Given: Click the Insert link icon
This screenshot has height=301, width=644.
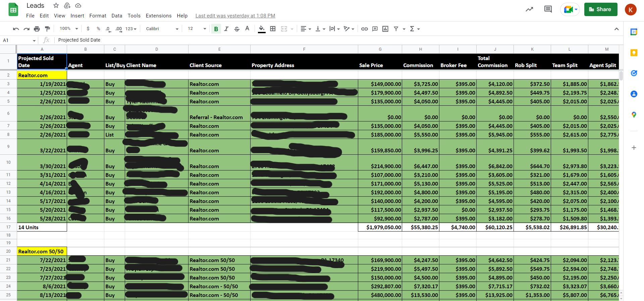Looking at the screenshot, I should coord(364,29).
